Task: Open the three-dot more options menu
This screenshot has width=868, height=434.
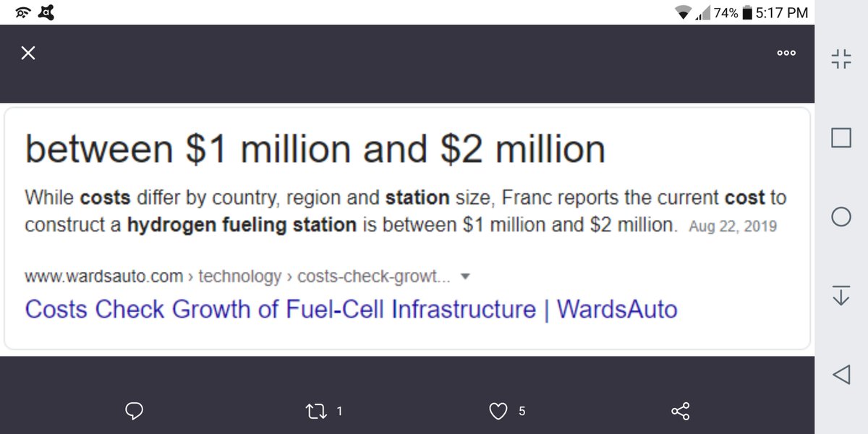Action: (786, 53)
